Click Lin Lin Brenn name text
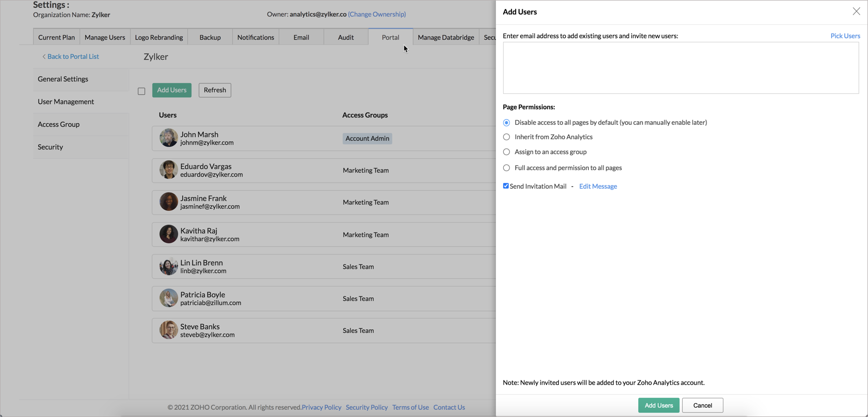Image resolution: width=868 pixels, height=417 pixels. [x=201, y=263]
